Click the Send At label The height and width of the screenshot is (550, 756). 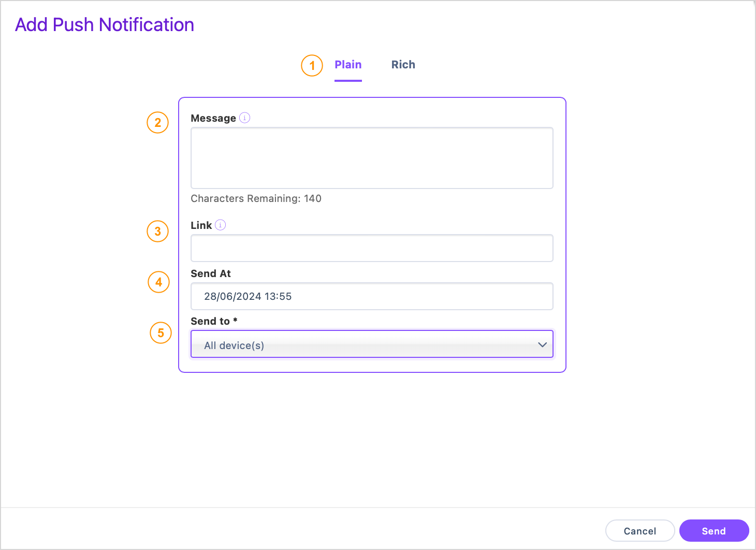[x=211, y=273]
